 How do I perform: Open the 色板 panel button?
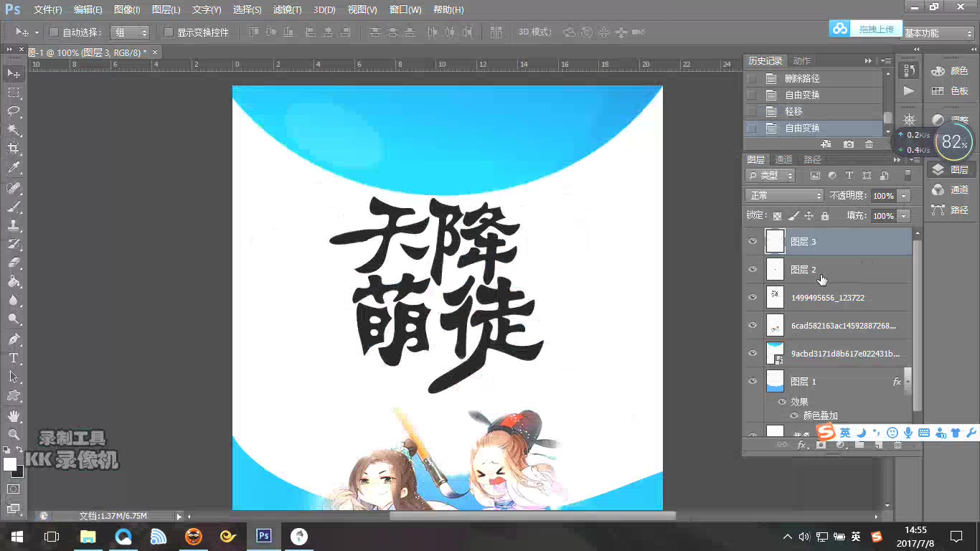click(x=951, y=91)
